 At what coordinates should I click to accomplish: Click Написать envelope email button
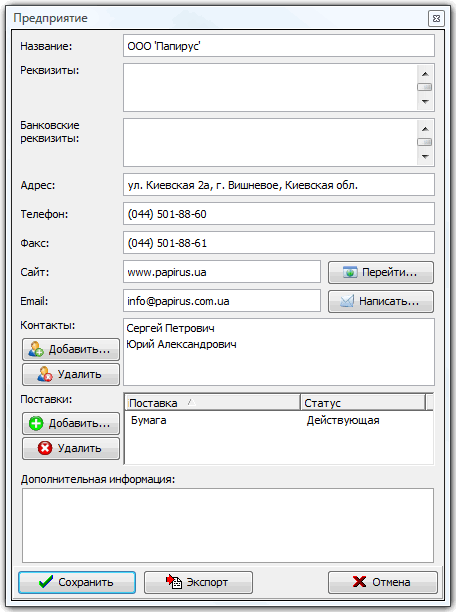(381, 301)
